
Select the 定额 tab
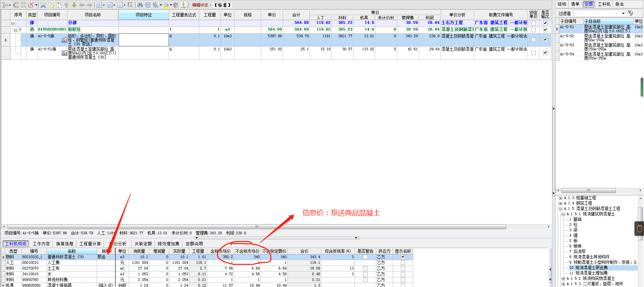click(x=588, y=4)
